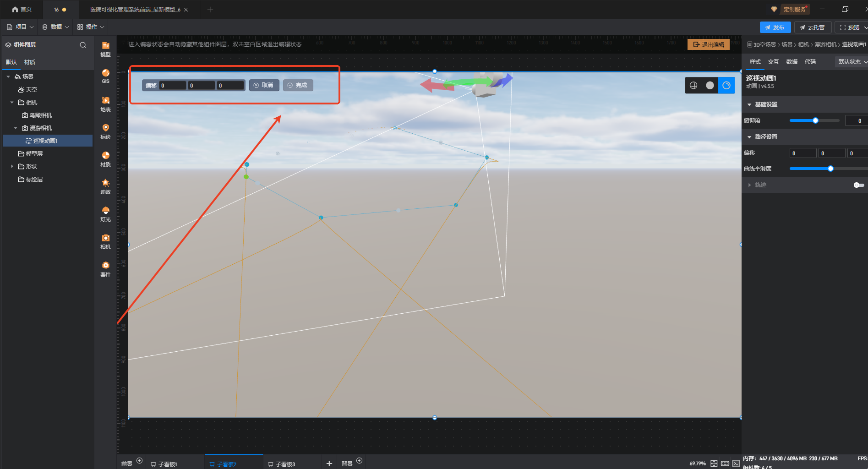868x469 pixels.
Task: Click the 发布 publish button
Action: pyautogui.click(x=775, y=27)
